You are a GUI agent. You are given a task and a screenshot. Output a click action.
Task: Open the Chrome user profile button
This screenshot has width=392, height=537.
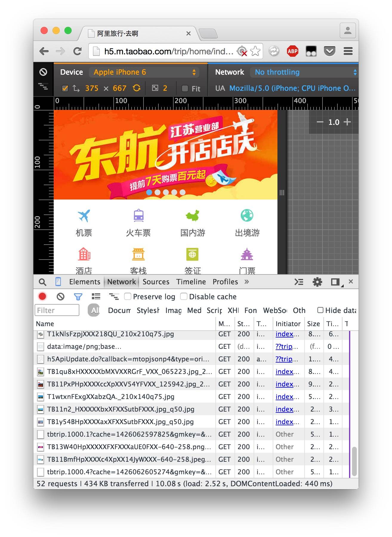348,30
